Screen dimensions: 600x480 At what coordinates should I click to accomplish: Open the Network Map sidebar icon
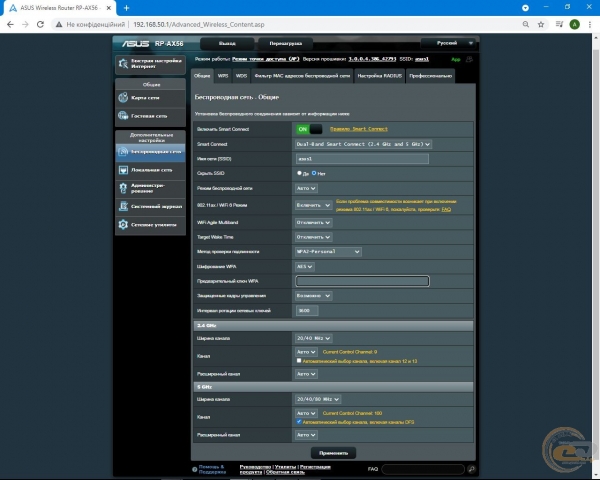pyautogui.click(x=123, y=98)
